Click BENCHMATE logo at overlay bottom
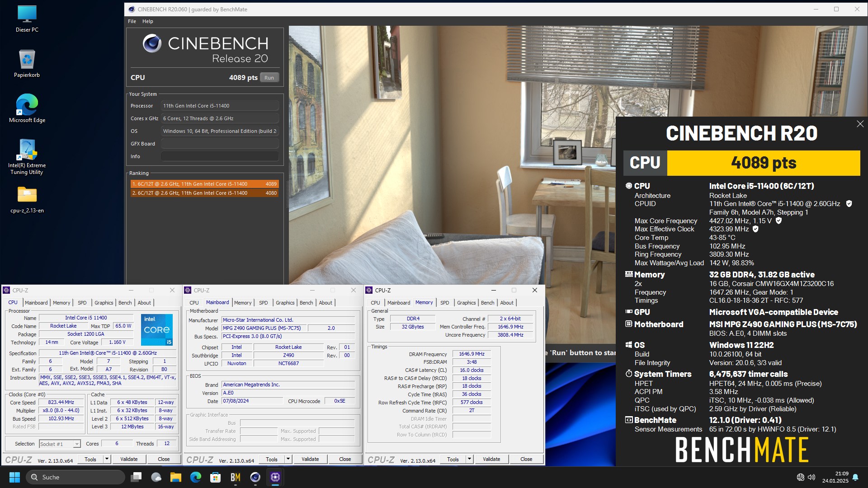This screenshot has width=868, height=488. (x=742, y=450)
